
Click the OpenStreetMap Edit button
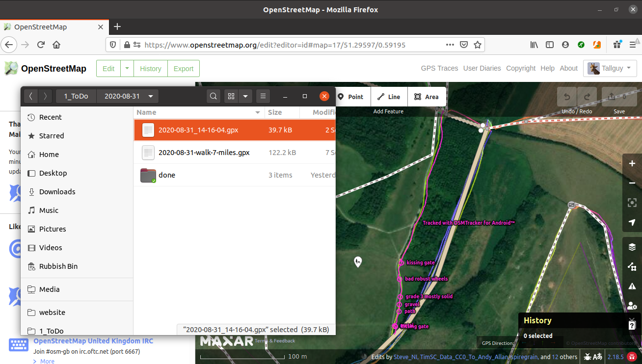(x=108, y=69)
